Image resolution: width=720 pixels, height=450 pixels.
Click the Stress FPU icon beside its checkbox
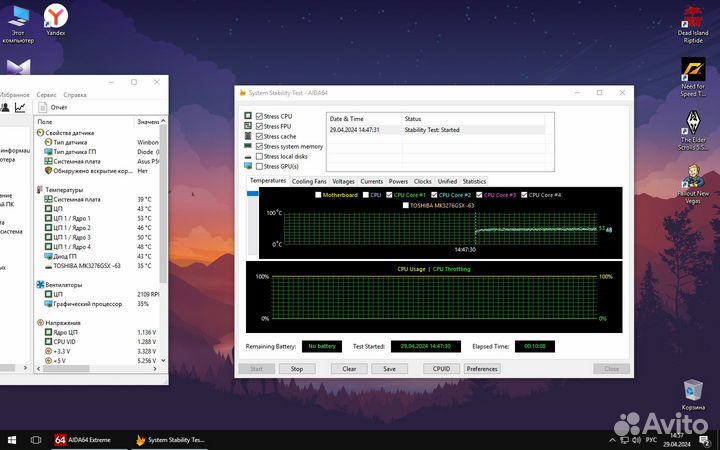[248, 126]
